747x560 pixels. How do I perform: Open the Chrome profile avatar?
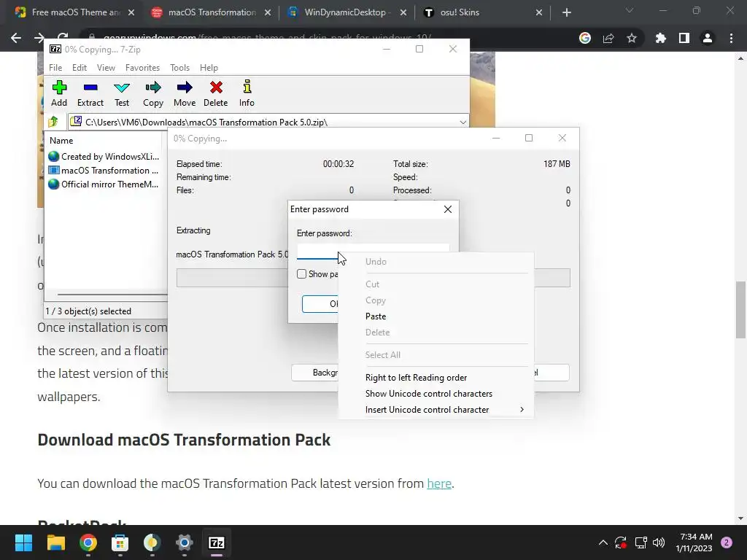coord(708,38)
